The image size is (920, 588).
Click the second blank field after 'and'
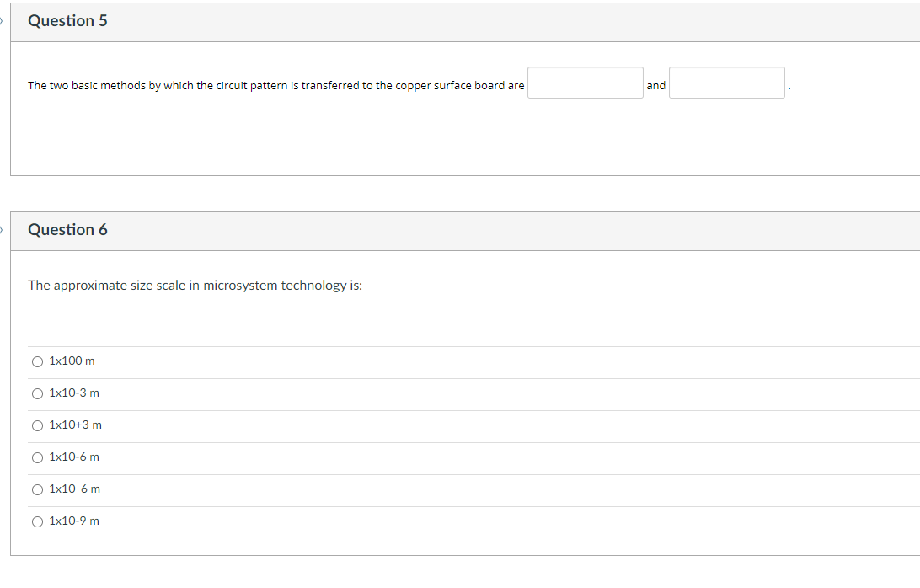(726, 83)
